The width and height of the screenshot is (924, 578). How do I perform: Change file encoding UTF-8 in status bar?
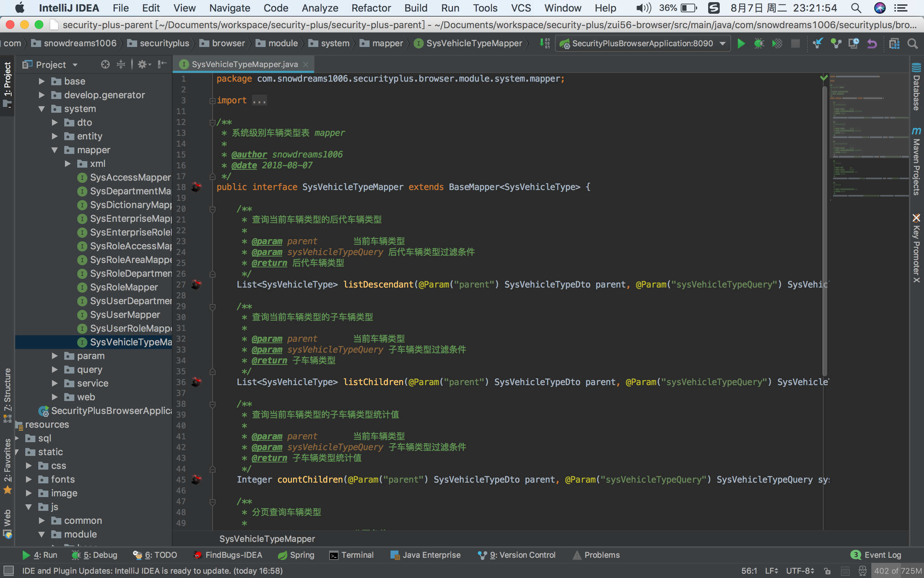[800, 571]
